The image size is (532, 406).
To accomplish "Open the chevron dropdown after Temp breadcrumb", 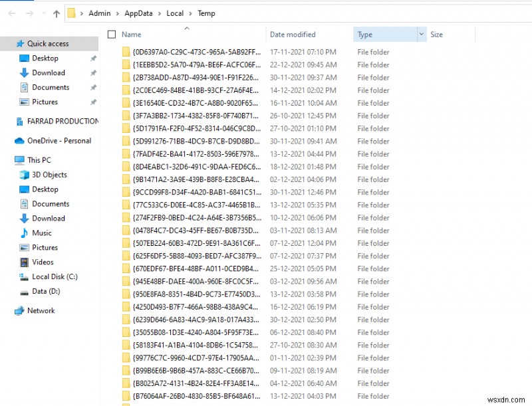I will [223, 13].
